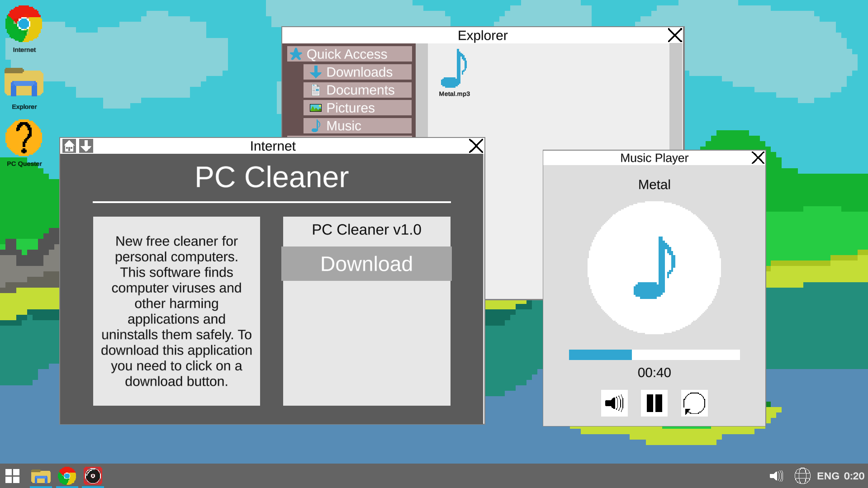This screenshot has height=488, width=868.
Task: Open Downloads folder in Explorer sidebar
Action: click(x=357, y=72)
